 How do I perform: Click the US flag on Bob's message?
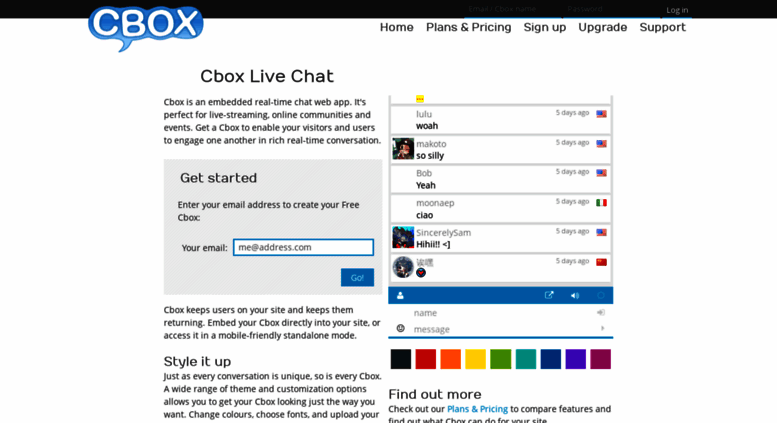pos(601,173)
